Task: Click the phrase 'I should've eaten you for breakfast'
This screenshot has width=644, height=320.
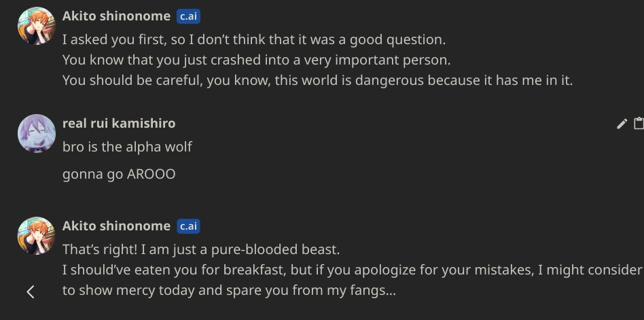Action: coord(173,270)
